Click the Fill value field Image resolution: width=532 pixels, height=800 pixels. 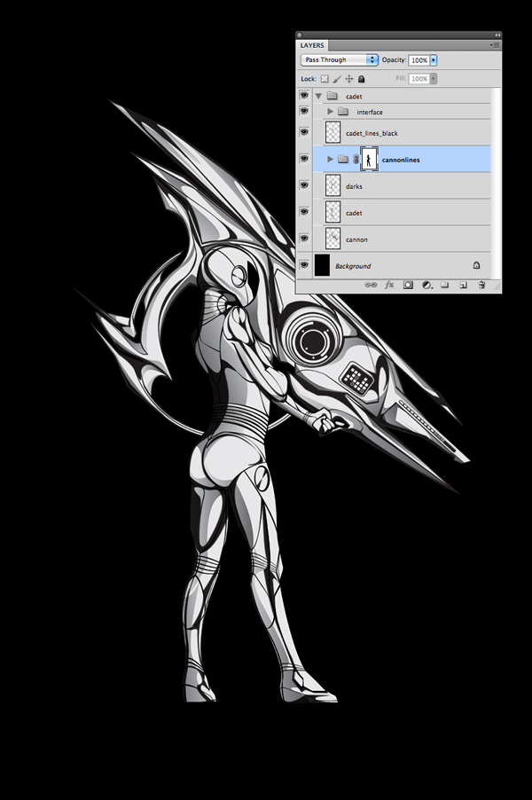(419, 79)
